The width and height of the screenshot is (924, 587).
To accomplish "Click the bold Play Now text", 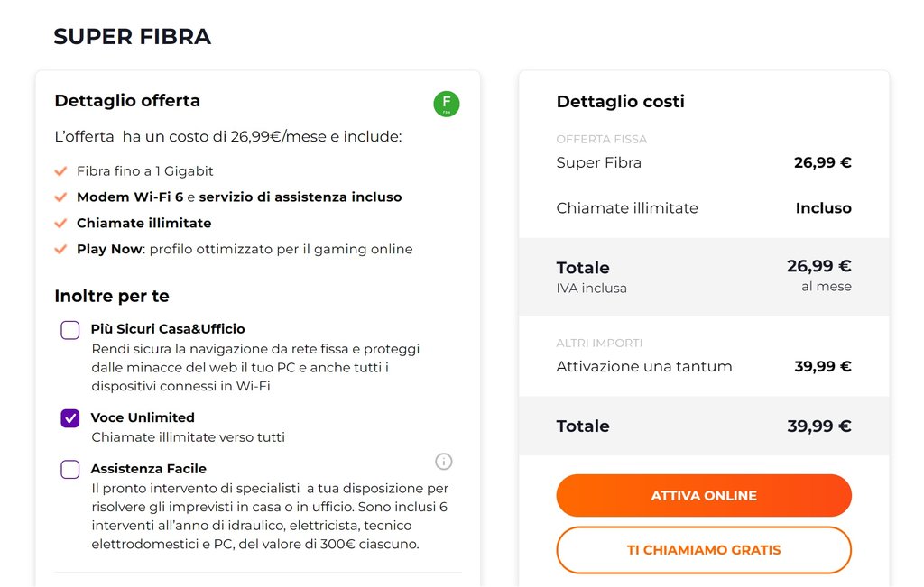I will (109, 249).
